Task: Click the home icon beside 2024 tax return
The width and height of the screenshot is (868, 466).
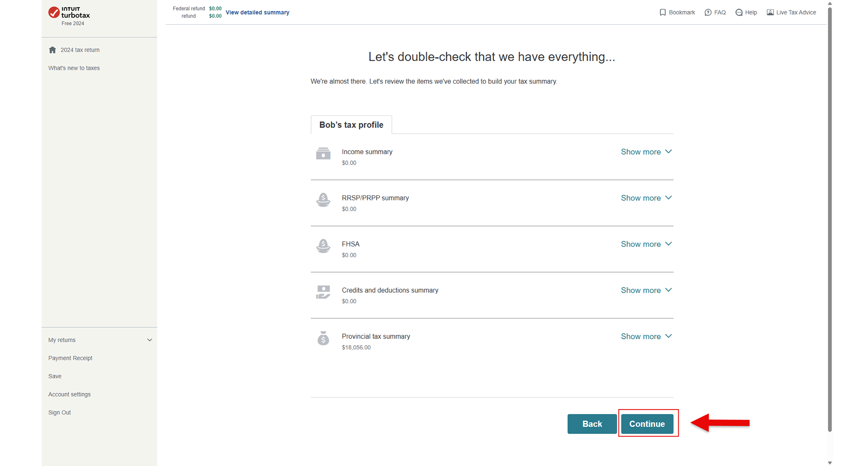Action: click(x=52, y=50)
